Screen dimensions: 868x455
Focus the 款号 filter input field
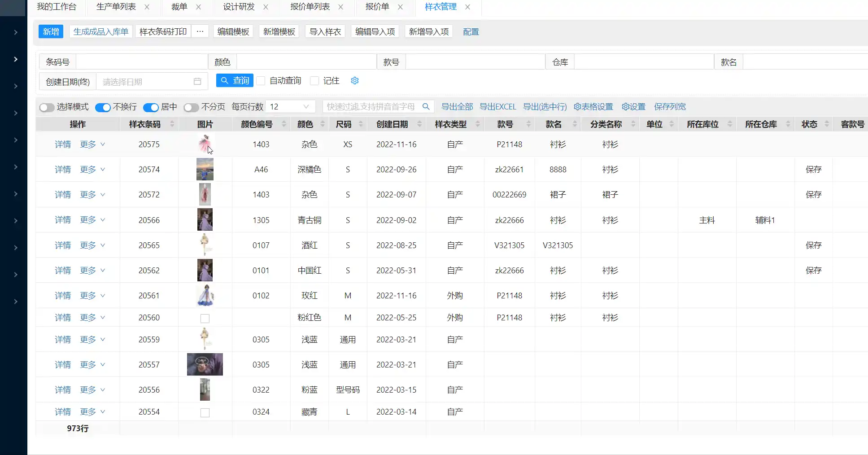click(475, 62)
